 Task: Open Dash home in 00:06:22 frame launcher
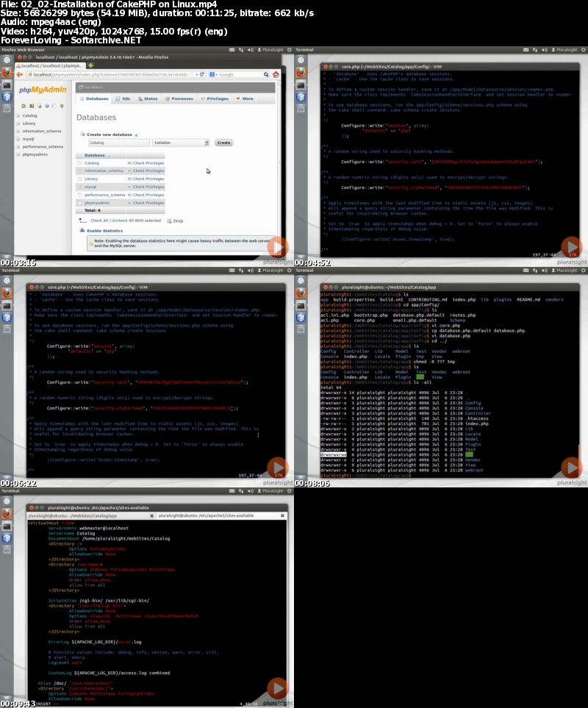(7, 280)
